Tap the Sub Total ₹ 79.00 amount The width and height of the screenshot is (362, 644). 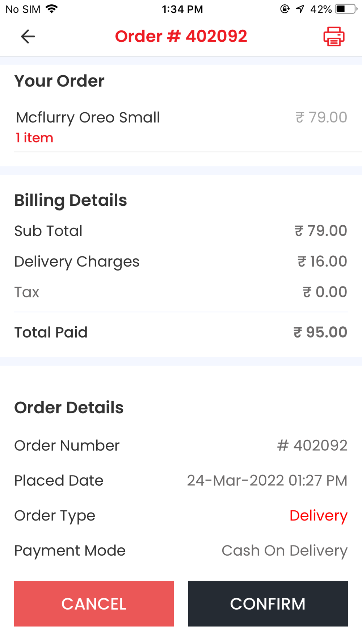320,231
